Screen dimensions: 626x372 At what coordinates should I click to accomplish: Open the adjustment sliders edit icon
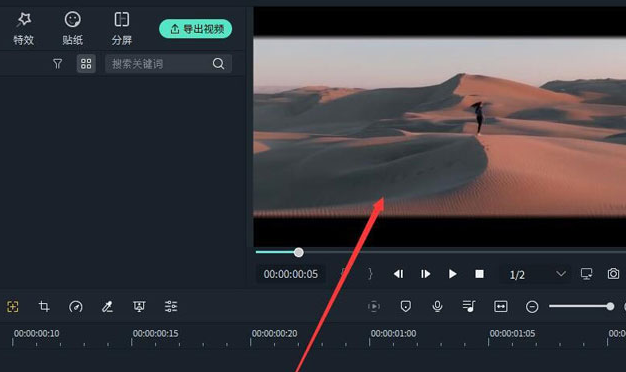pos(171,307)
